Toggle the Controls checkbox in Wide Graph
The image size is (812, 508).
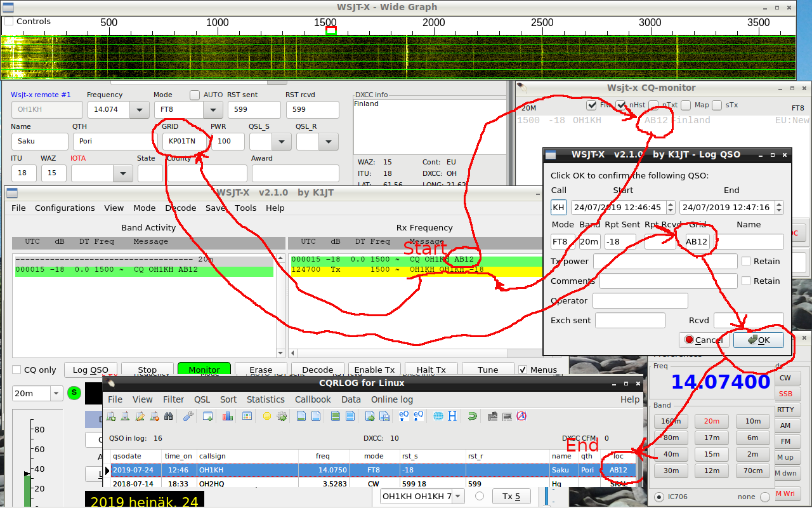point(9,21)
